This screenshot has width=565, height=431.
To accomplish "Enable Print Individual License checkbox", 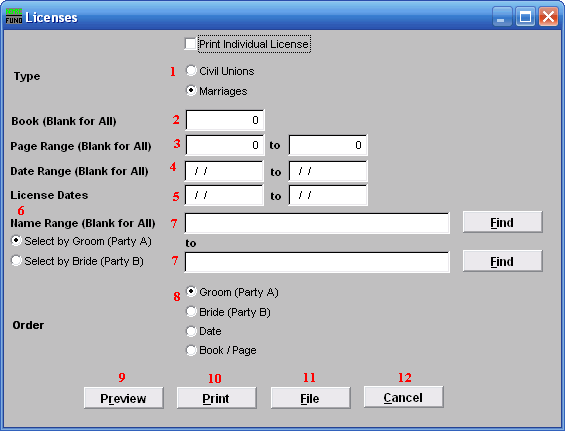I will (x=190, y=44).
